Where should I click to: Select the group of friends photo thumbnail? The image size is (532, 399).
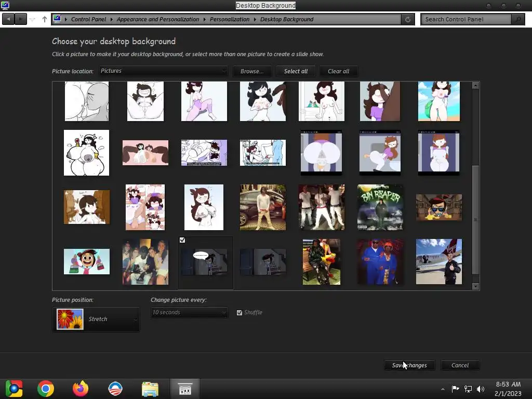145,262
